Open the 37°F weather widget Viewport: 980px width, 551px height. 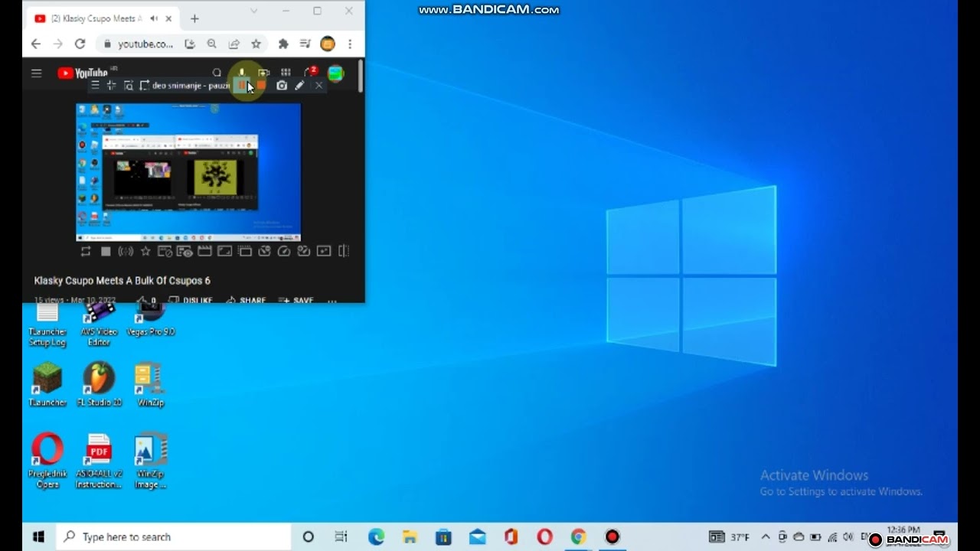730,537
